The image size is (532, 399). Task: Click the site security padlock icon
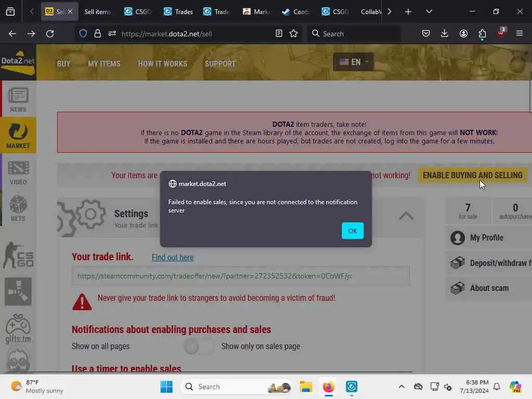97,34
